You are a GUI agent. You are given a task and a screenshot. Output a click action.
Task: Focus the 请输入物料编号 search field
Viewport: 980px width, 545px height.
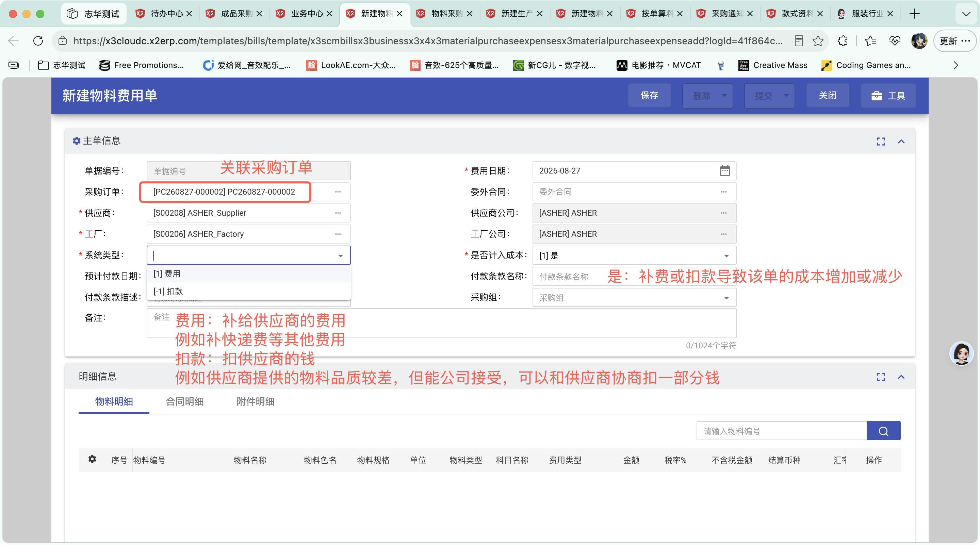781,431
